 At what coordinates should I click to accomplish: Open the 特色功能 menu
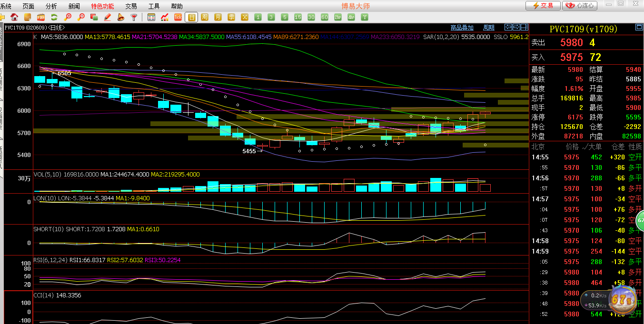click(x=102, y=6)
